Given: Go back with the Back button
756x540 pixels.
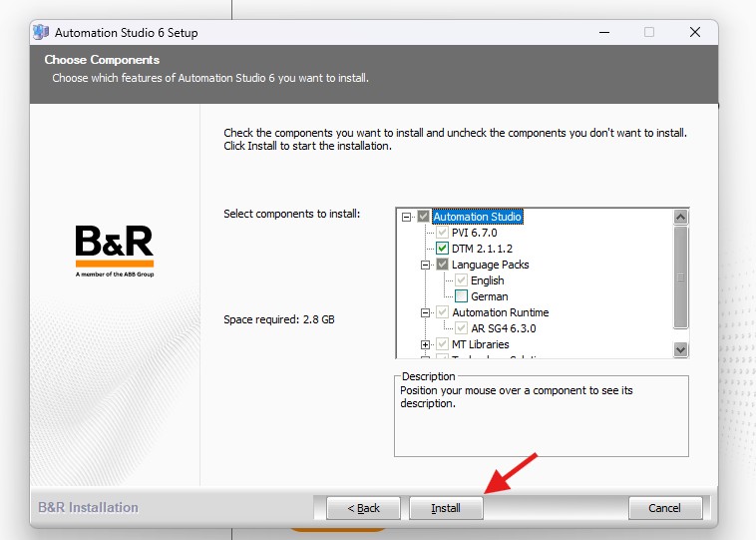Looking at the screenshot, I should 363,508.
